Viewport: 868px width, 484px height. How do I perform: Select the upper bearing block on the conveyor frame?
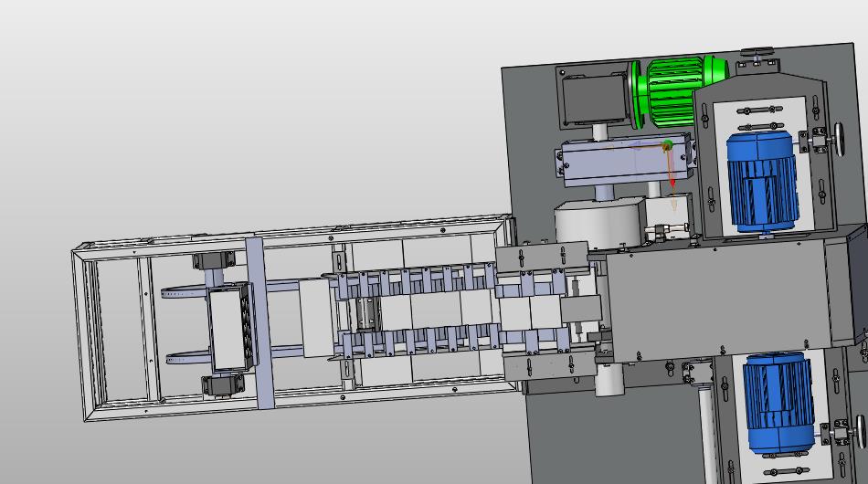[x=214, y=260]
